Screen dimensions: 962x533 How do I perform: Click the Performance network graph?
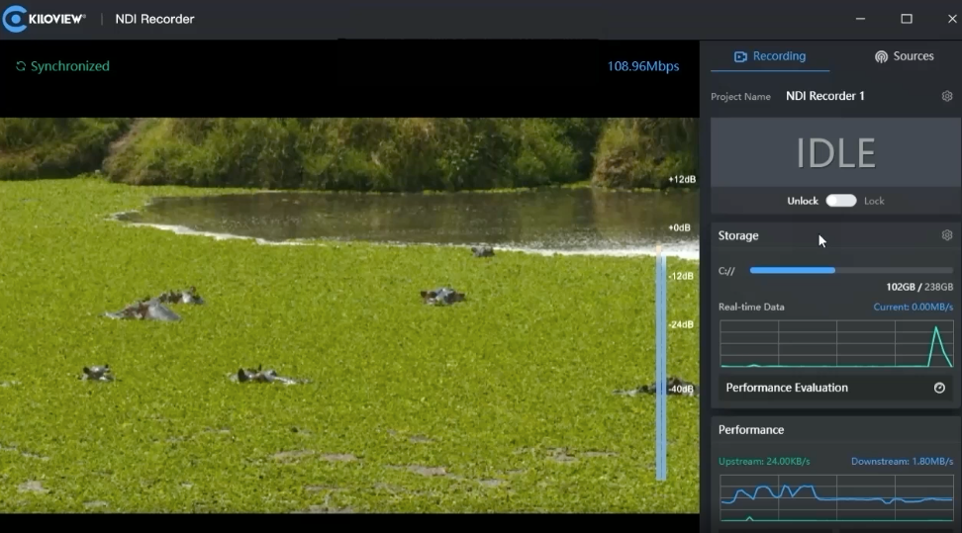click(x=836, y=498)
